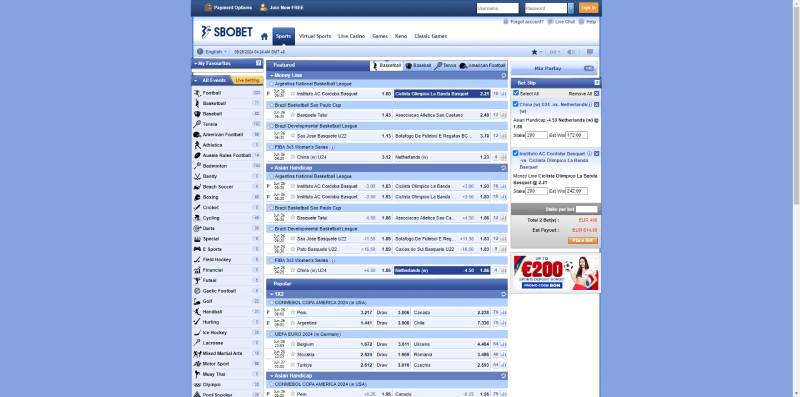
Task: Collapse the first Asian Handicap section
Action: pos(271,168)
